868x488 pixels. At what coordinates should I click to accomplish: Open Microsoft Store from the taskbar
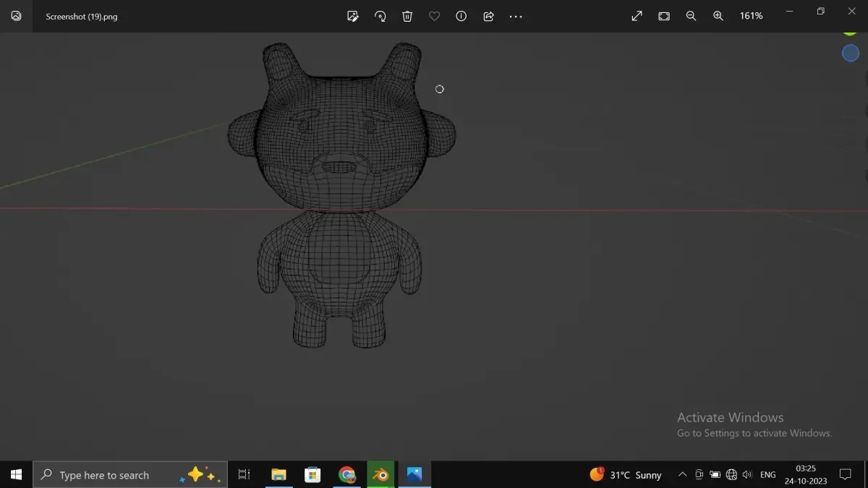(x=312, y=475)
